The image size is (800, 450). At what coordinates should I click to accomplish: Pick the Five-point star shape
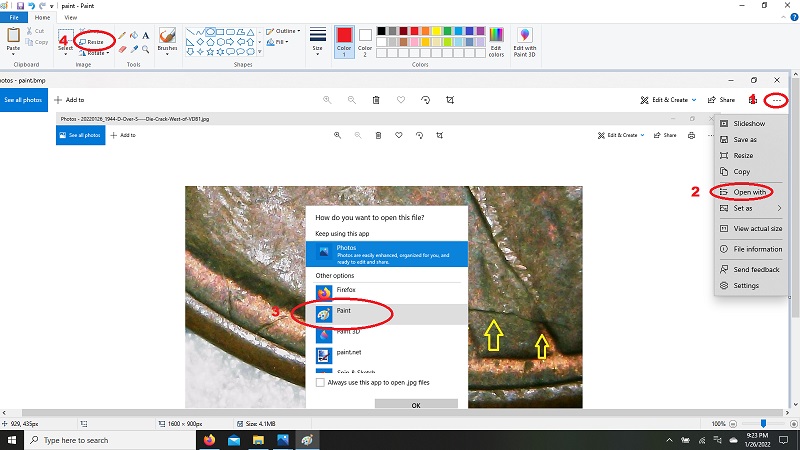click(210, 52)
